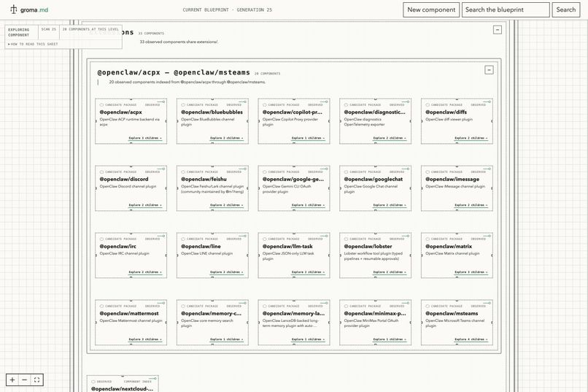Explore children of @openclaw/discord
588x392 pixels.
[145, 206]
